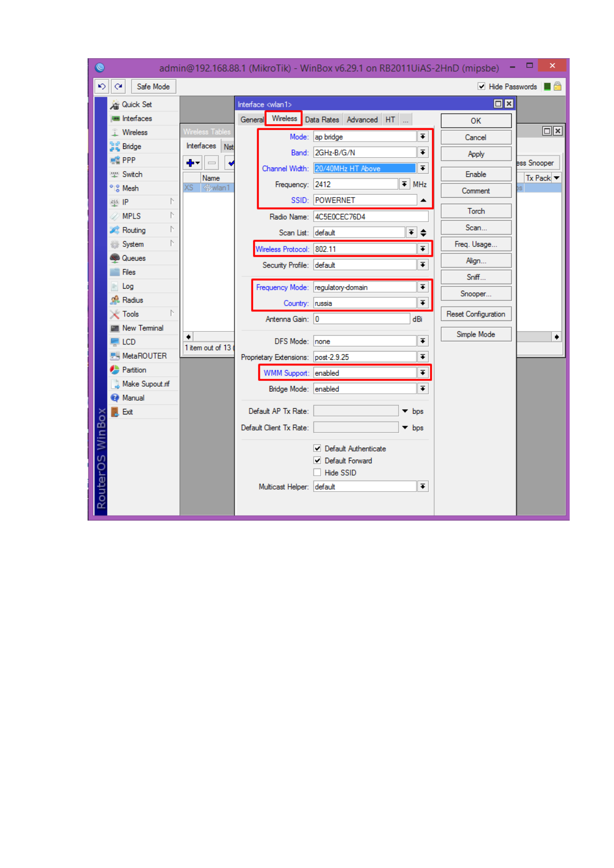Expand the IP submenu

coord(172,202)
